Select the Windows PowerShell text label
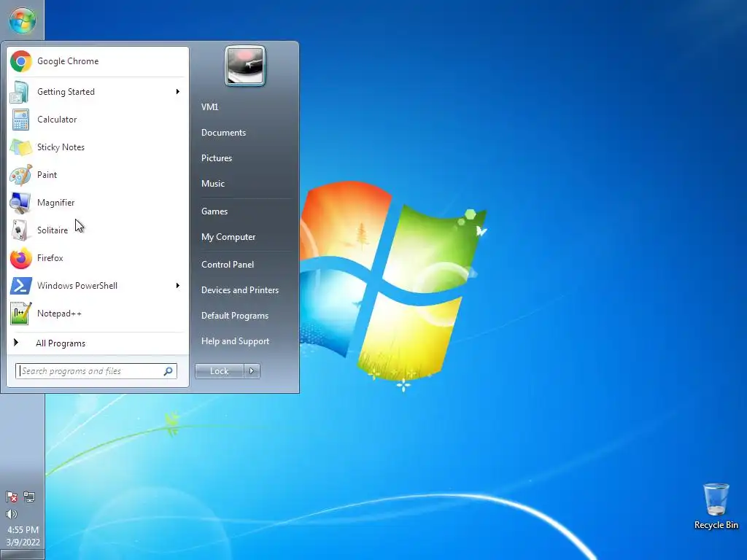 pyautogui.click(x=77, y=286)
